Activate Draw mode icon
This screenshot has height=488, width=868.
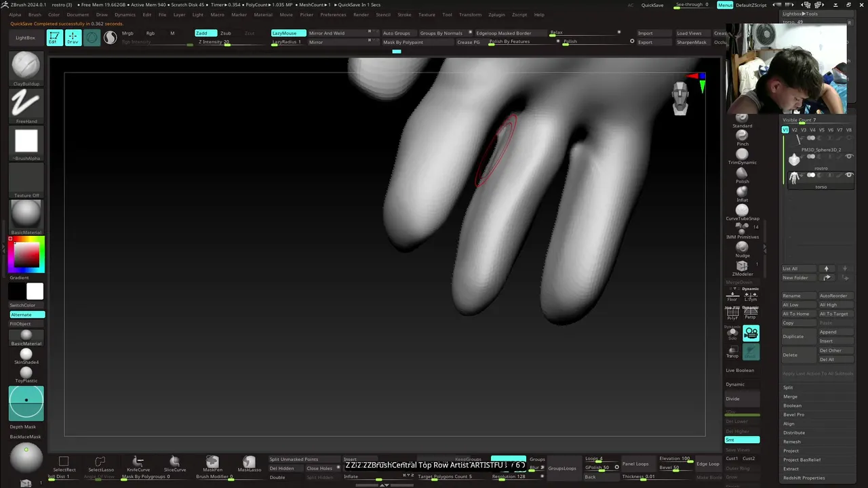click(73, 38)
